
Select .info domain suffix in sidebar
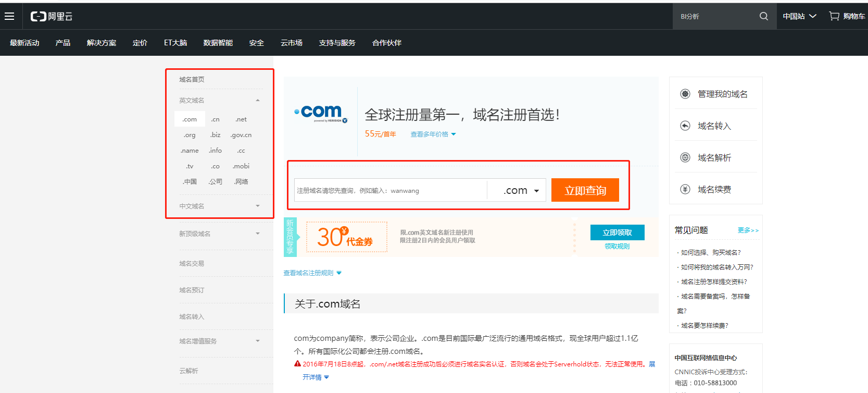click(x=215, y=151)
